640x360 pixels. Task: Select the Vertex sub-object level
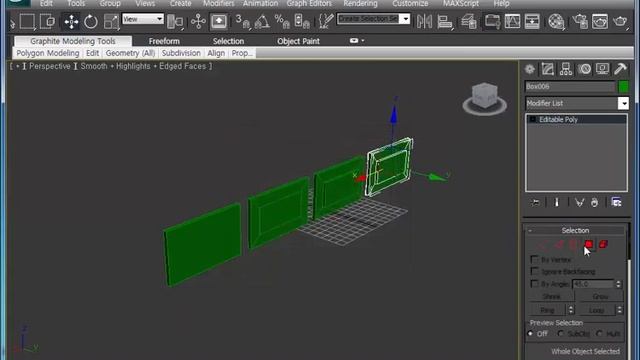pyautogui.click(x=543, y=244)
